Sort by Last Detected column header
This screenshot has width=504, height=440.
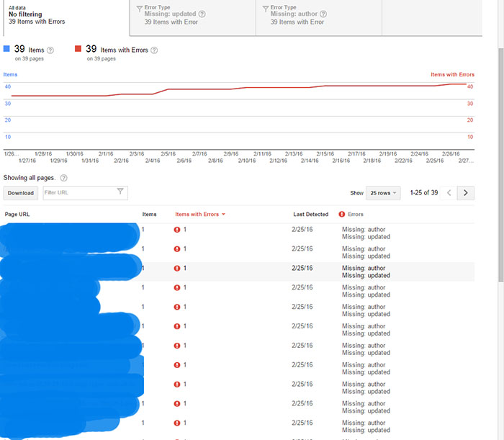pyautogui.click(x=311, y=215)
